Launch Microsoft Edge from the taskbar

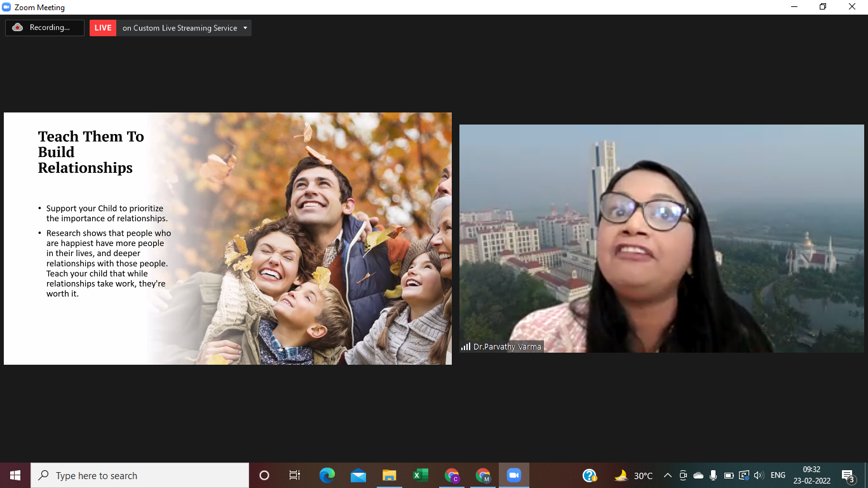(327, 475)
